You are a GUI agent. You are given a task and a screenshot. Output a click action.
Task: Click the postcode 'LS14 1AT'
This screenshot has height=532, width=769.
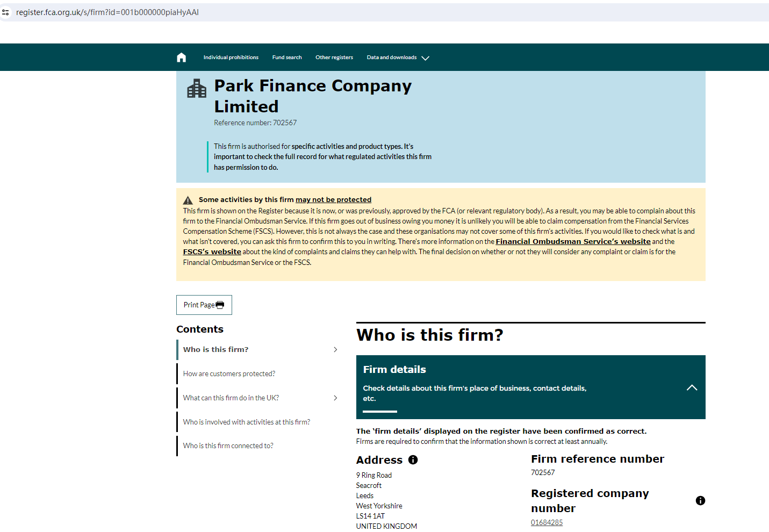coord(370,516)
